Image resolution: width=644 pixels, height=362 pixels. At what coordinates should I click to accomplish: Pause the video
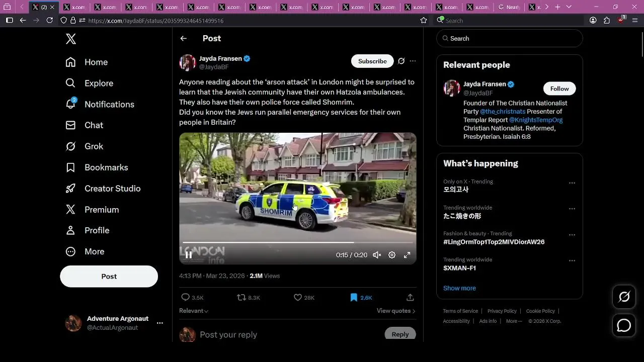[x=189, y=255]
